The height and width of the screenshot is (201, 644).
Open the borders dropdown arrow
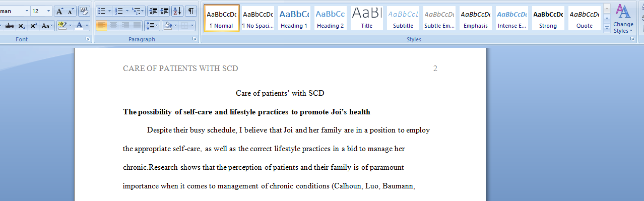pos(192,26)
